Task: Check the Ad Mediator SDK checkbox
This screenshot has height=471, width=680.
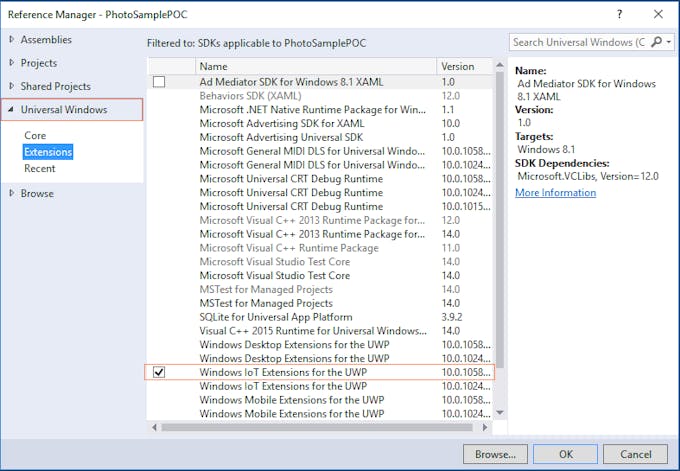Action: click(159, 82)
